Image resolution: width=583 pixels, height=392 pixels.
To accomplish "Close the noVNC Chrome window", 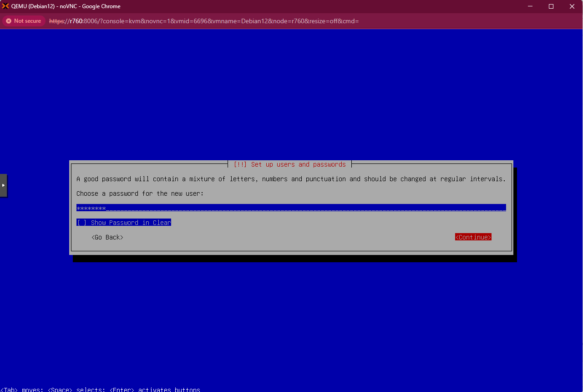I will [x=572, y=6].
